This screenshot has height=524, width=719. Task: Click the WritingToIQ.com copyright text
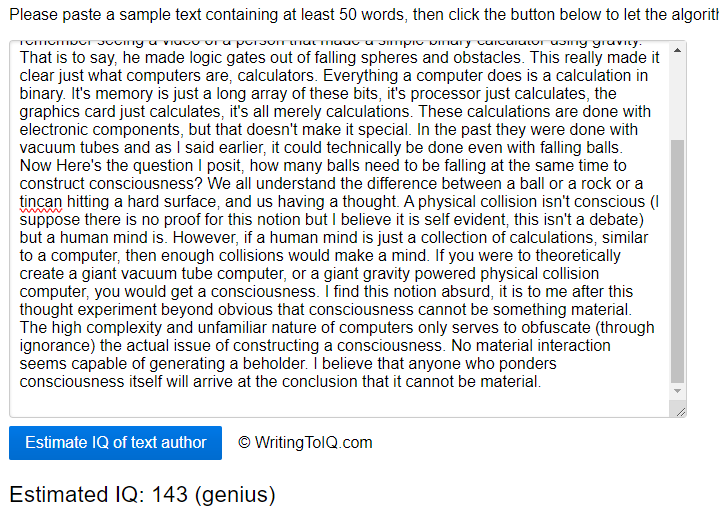point(305,443)
